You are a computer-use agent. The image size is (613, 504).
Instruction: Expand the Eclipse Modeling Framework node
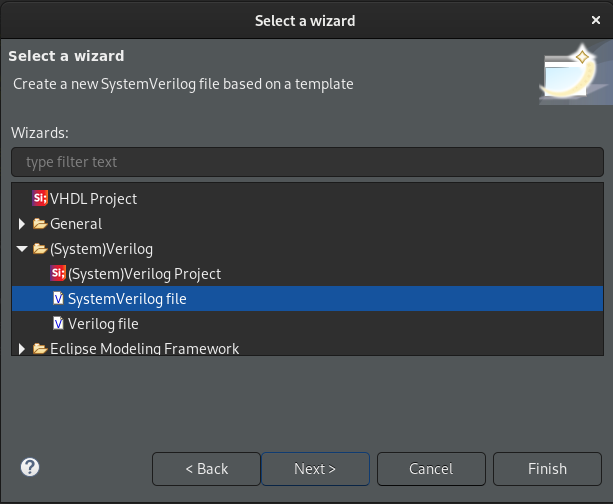pyautogui.click(x=22, y=348)
